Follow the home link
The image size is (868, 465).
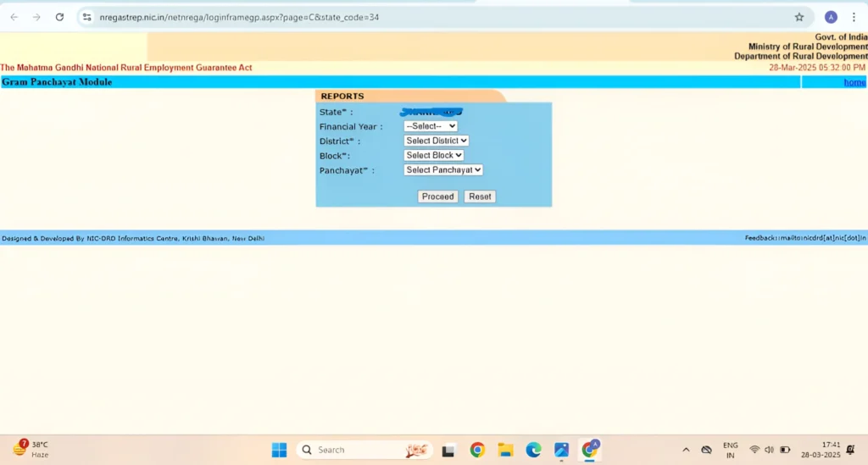854,82
